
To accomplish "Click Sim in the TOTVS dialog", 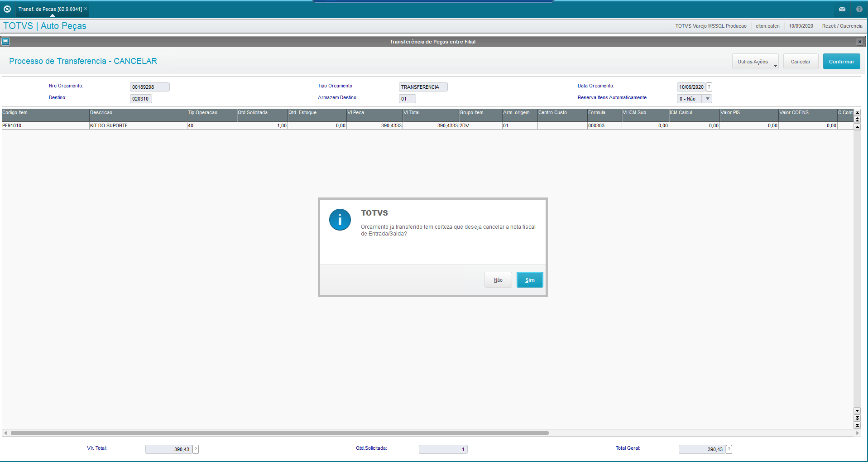I will click(530, 280).
